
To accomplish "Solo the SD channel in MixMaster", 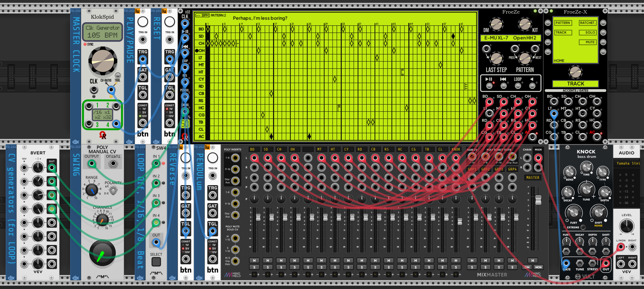I will [268, 267].
